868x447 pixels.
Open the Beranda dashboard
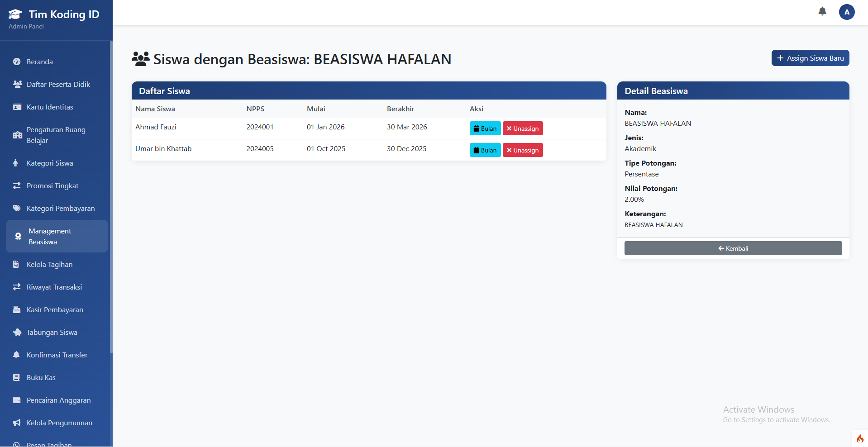39,62
